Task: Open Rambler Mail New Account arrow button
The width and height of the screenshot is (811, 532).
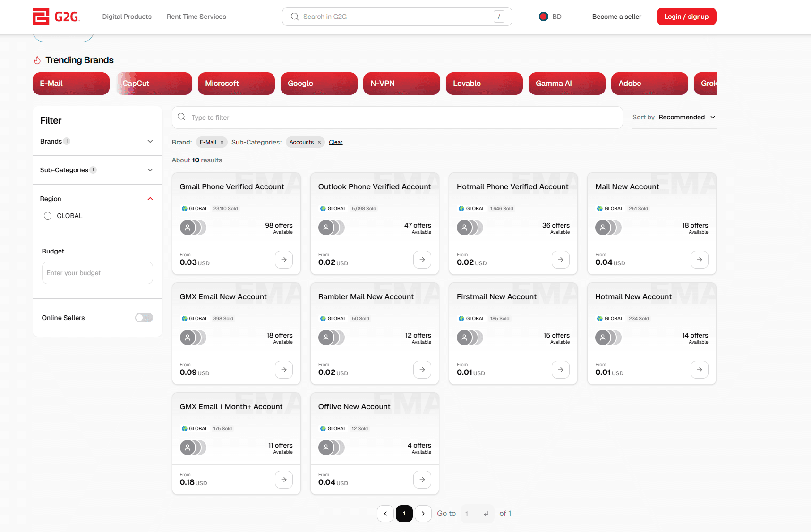Action: pyautogui.click(x=422, y=370)
